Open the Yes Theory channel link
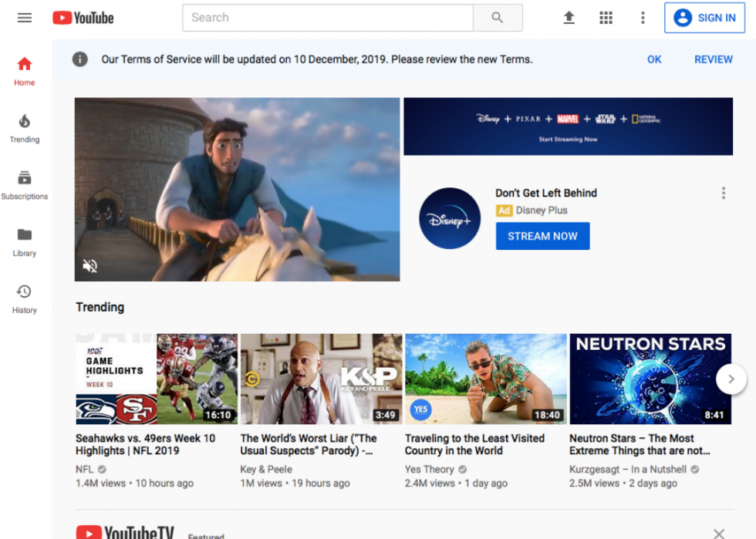Viewport: 756px width, 539px height. [x=430, y=469]
